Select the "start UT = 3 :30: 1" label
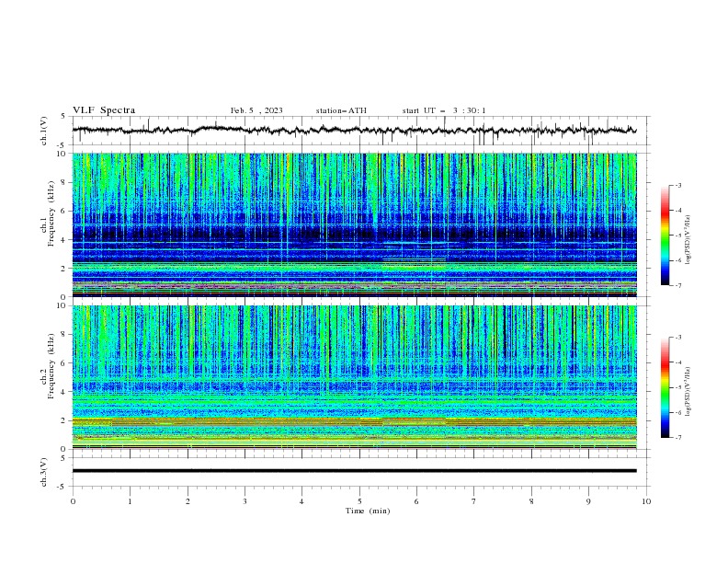728x563 pixels. [x=444, y=110]
